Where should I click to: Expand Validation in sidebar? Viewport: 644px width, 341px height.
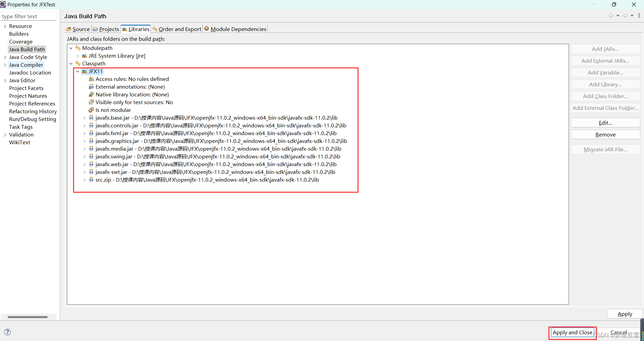[x=5, y=135]
